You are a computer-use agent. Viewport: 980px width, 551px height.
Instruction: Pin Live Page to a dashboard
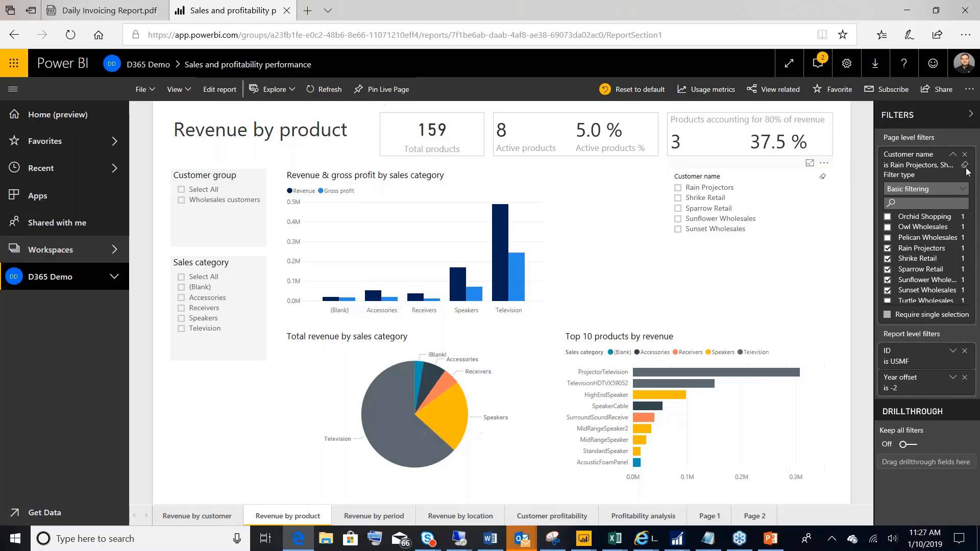(x=381, y=89)
